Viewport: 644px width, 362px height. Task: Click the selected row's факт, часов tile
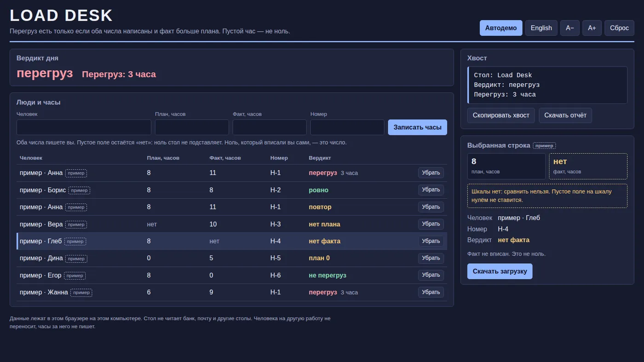pyautogui.click(x=588, y=166)
